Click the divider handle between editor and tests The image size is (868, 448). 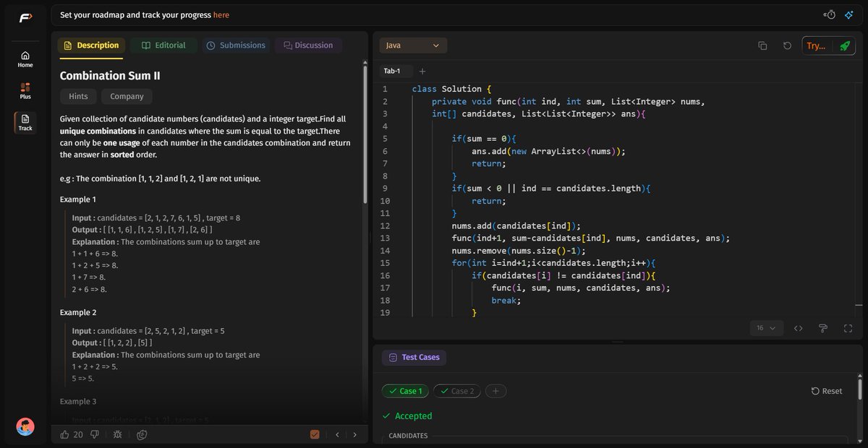(617, 342)
